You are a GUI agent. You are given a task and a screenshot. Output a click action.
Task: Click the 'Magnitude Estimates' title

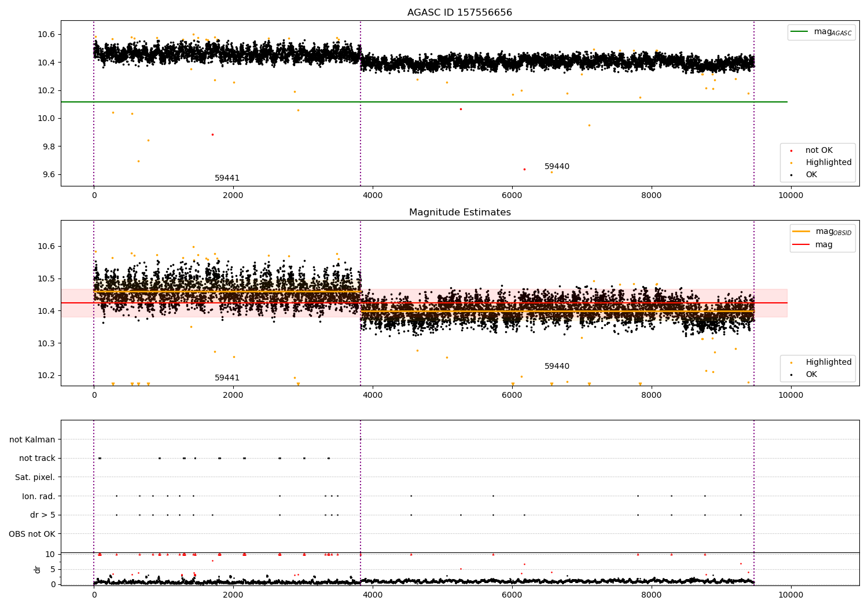(459, 213)
